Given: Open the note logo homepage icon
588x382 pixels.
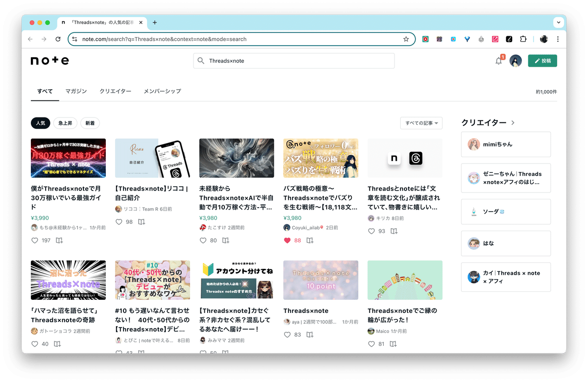Looking at the screenshot, I should click(x=49, y=60).
